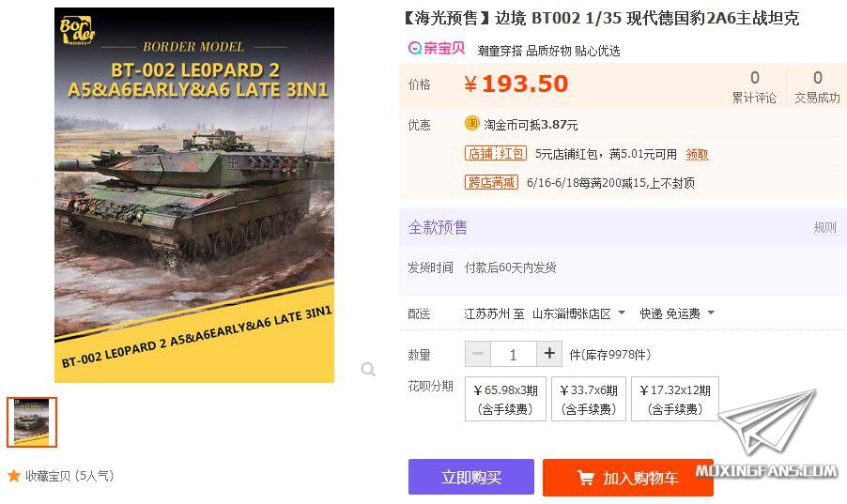
Task: Decrease quantity with the minus button
Action: (478, 354)
